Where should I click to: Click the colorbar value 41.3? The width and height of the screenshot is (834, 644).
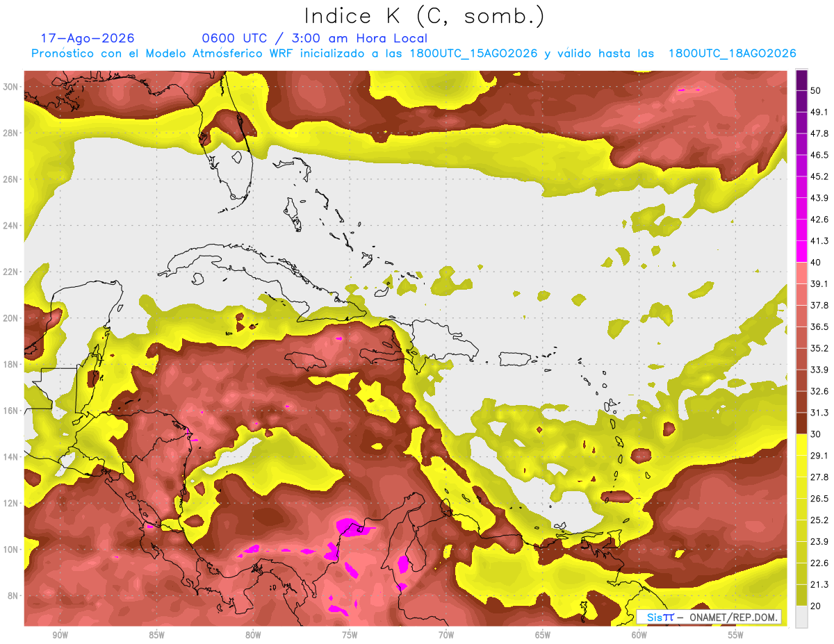(819, 241)
